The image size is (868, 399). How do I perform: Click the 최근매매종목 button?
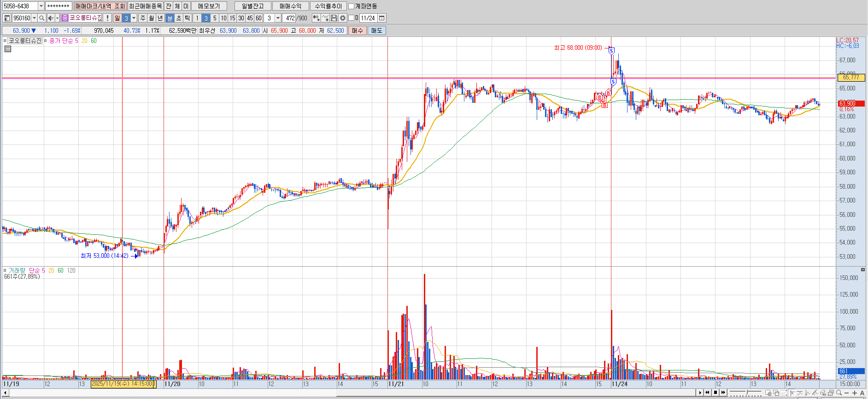[145, 6]
